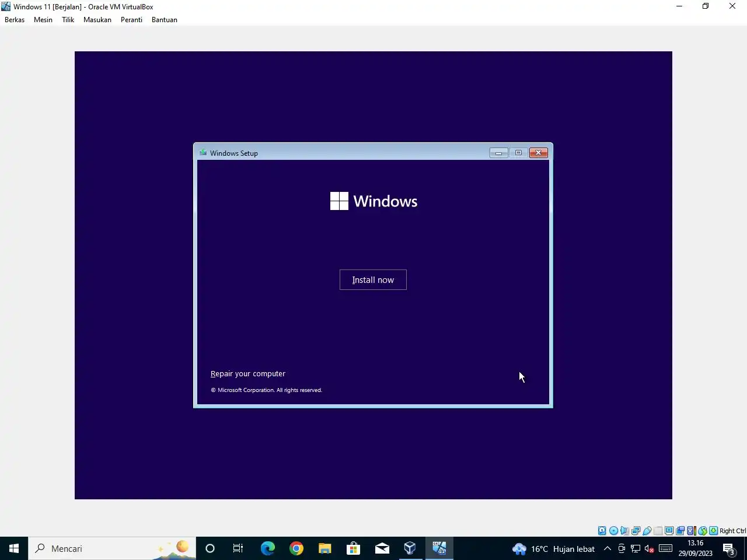Click the network tray icon
The image size is (747, 560).
coord(636,548)
